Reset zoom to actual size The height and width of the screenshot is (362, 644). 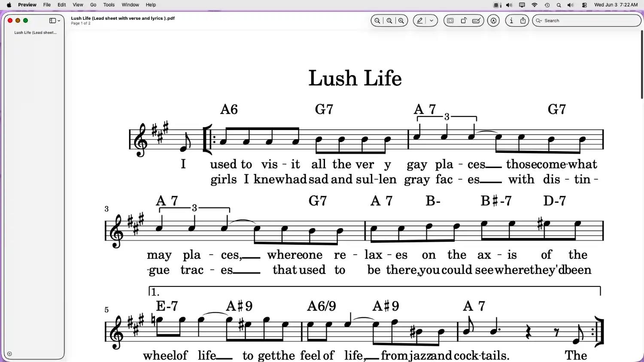tap(389, 21)
